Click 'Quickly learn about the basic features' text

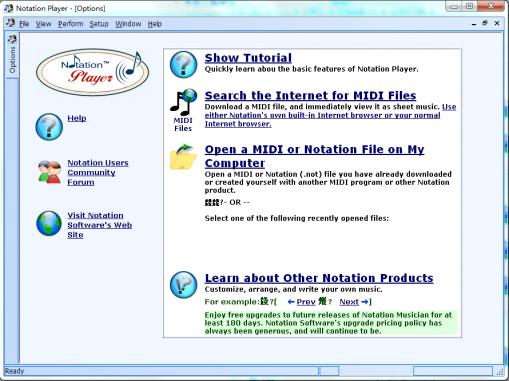tap(311, 69)
